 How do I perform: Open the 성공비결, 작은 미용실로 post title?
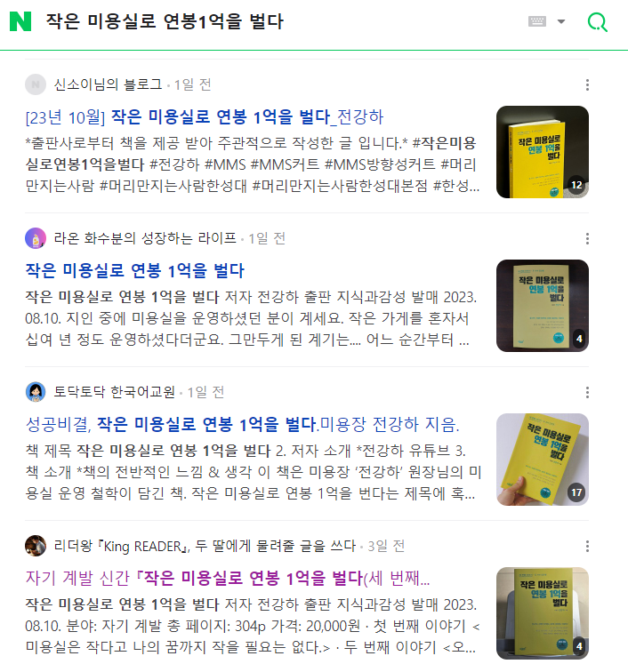coord(242,425)
